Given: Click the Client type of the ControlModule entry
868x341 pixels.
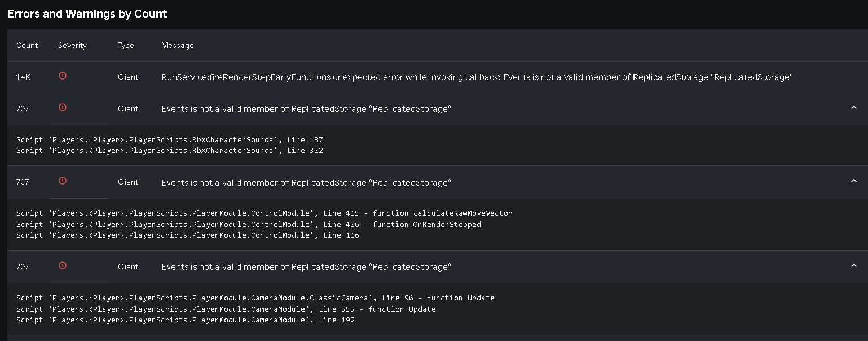Looking at the screenshot, I should 128,182.
